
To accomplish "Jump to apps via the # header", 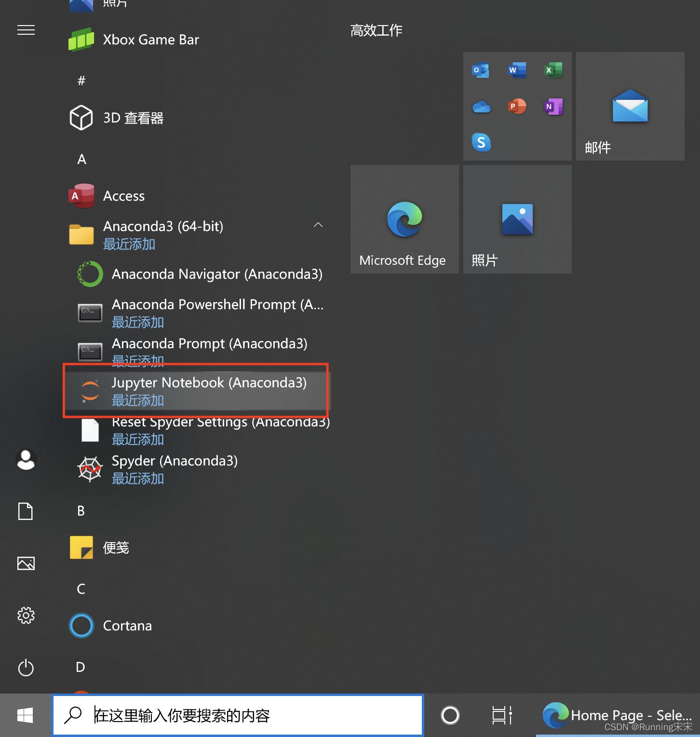I will (81, 81).
